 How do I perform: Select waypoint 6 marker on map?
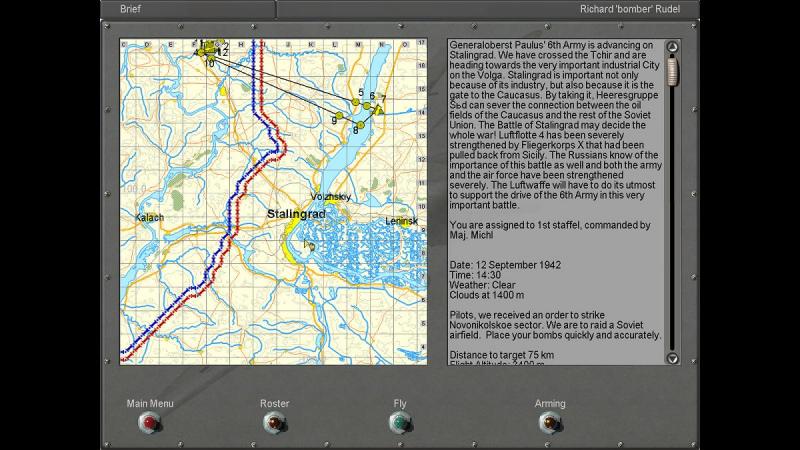click(x=367, y=106)
